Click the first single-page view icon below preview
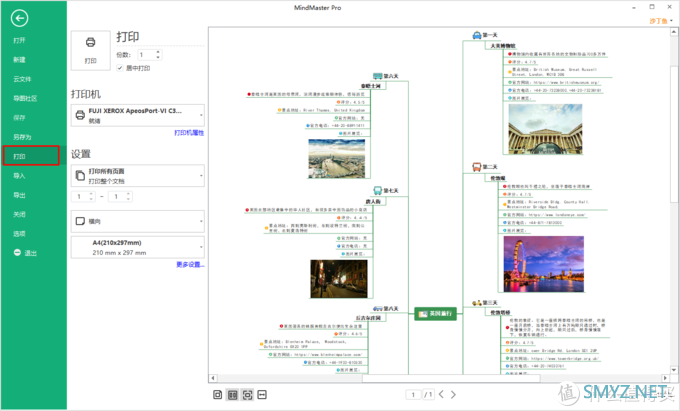Screen dimensions: 680x411 click(218, 395)
